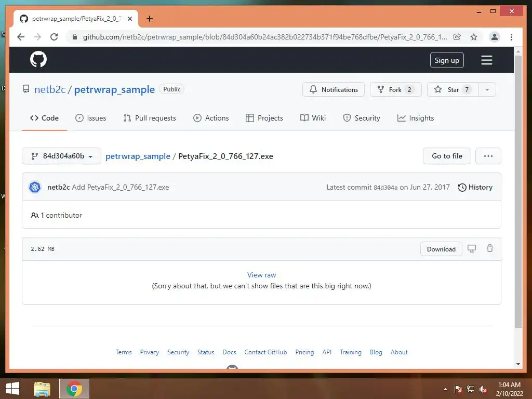This screenshot has width=532, height=399.
Task: Click the Sign up button
Action: pos(447,60)
